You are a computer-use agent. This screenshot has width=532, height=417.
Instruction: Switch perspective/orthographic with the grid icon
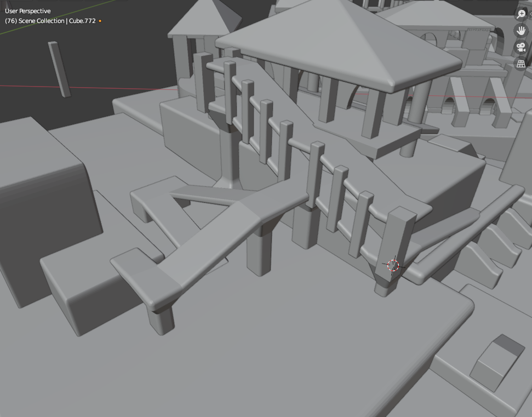click(521, 64)
